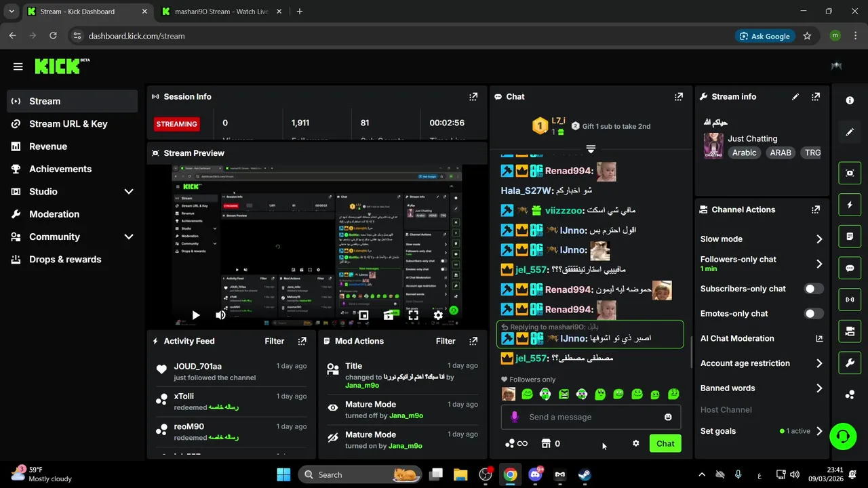Screen dimensions: 868x488
Task: Play the stream preview
Action: pyautogui.click(x=195, y=315)
